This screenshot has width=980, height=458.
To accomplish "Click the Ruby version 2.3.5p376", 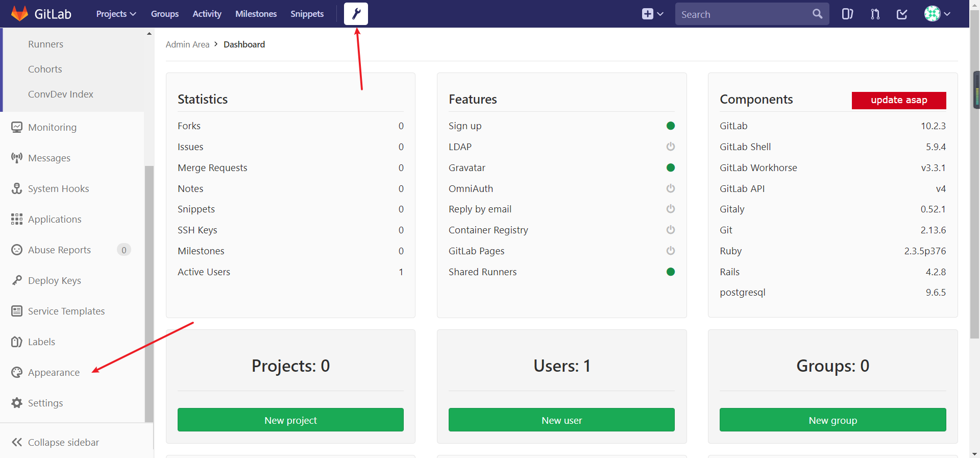I will point(925,251).
